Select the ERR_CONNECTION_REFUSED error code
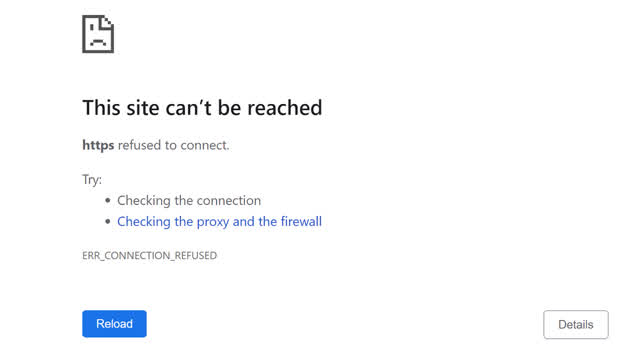 (149, 256)
